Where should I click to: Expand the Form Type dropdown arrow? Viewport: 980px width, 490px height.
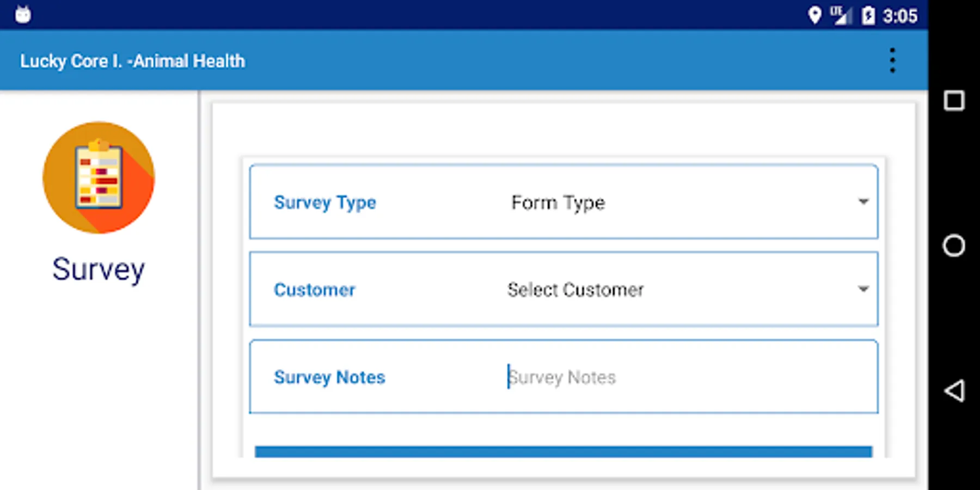click(x=863, y=202)
